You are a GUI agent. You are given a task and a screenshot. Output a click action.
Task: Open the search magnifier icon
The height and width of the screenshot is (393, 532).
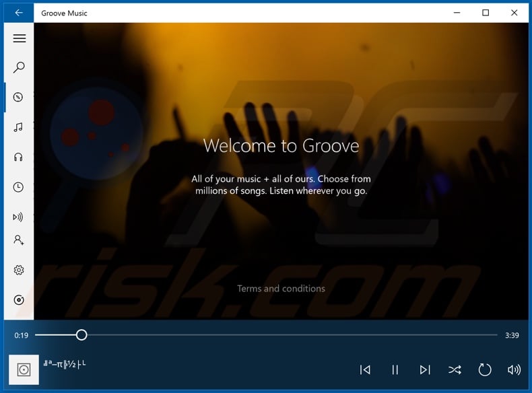[19, 67]
